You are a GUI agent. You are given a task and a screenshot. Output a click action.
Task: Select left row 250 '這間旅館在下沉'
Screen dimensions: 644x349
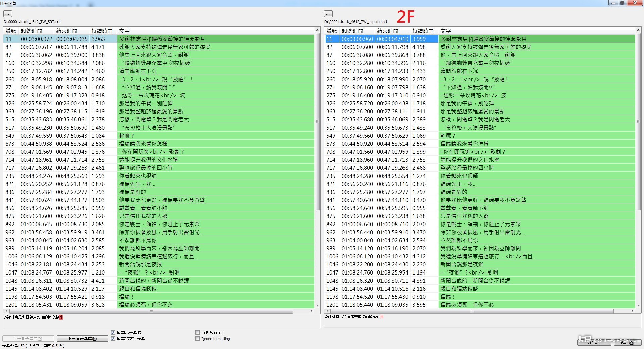(x=159, y=71)
